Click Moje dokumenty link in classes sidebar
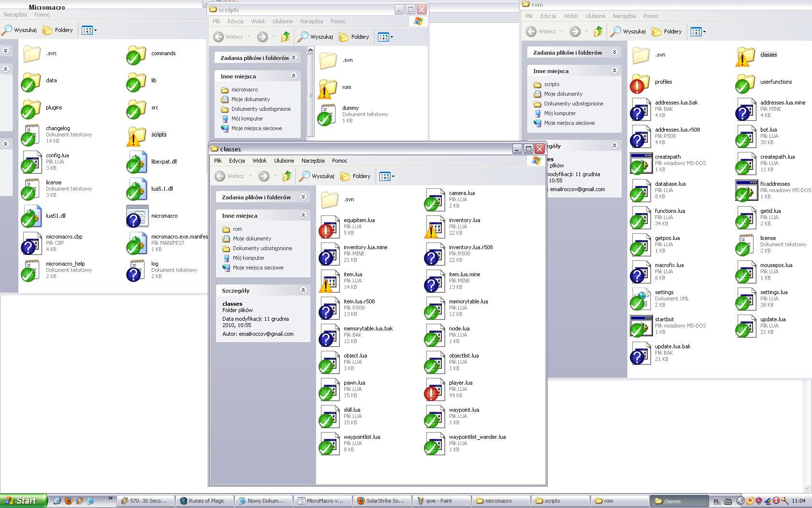This screenshot has height=508, width=812. (252, 239)
